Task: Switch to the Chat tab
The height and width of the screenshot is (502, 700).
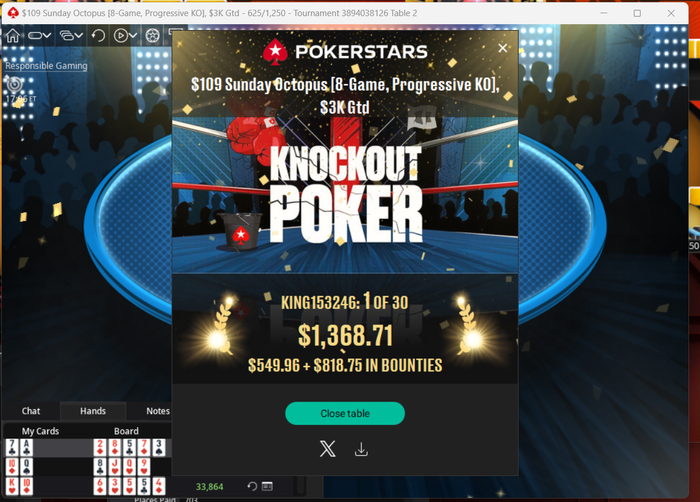Action: [31, 411]
